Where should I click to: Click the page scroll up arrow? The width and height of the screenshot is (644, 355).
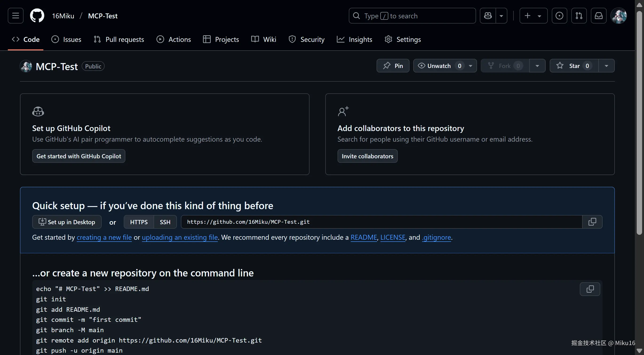coord(639,4)
